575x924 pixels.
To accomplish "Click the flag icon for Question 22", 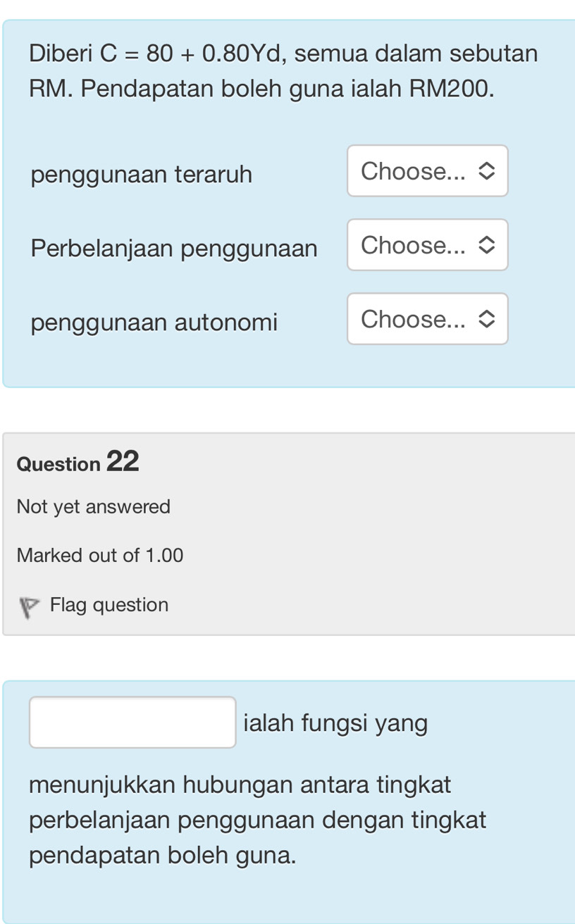I will point(28,606).
